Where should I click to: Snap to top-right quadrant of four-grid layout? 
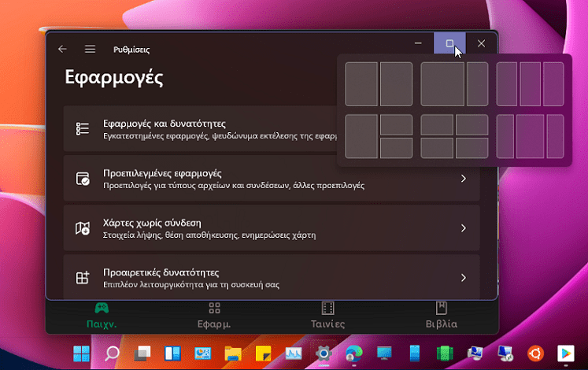(472, 125)
